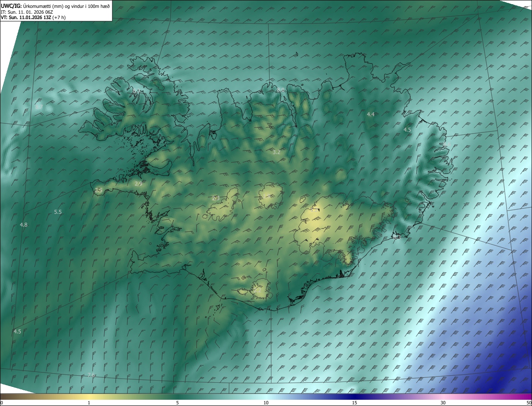This screenshot has height=406, width=532.
Task: Click the 10 tick on the color scale
Action: coord(266,403)
